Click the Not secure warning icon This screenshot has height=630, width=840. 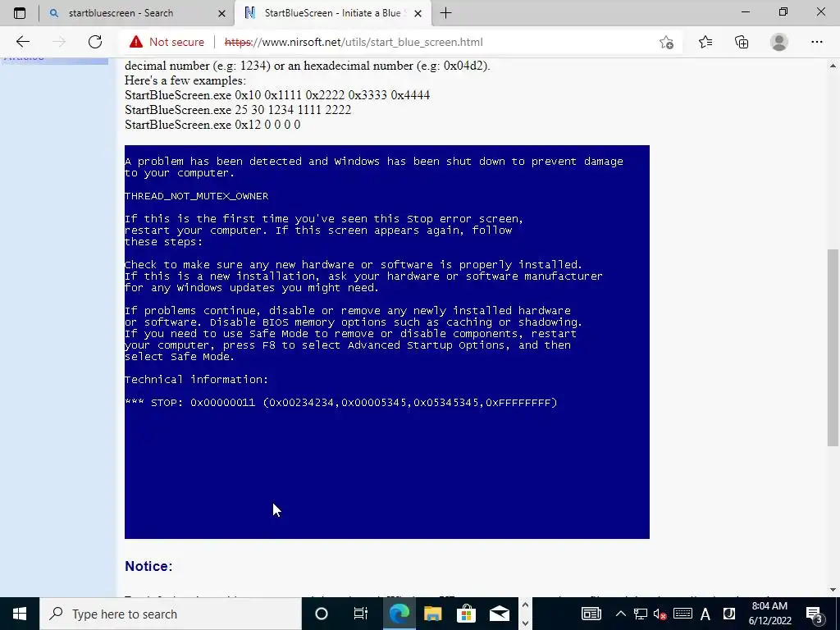[x=136, y=42]
